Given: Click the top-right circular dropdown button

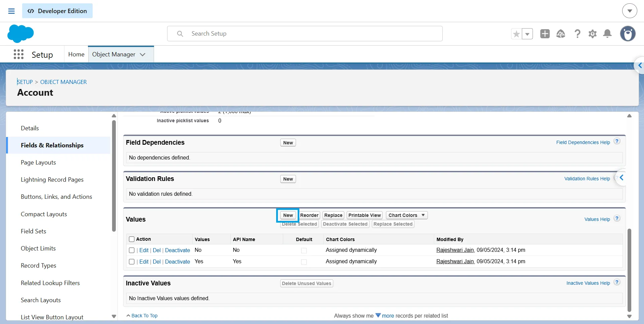Looking at the screenshot, I should click(630, 11).
